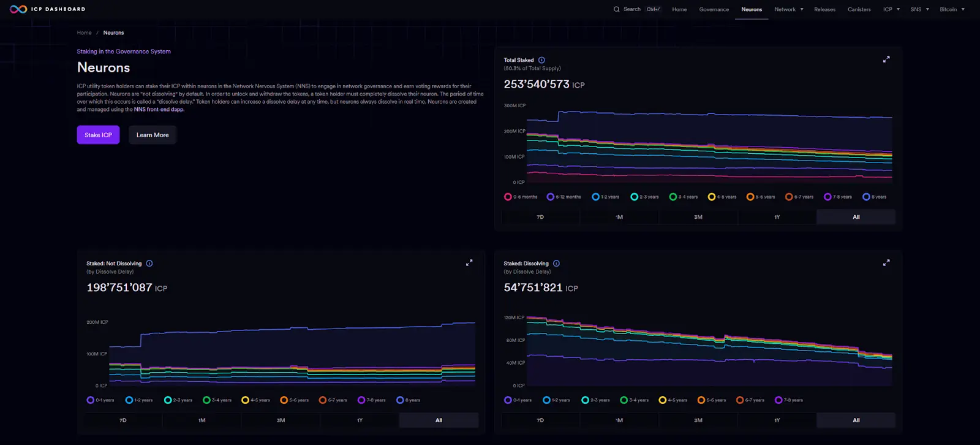Expand the Total Staked chart fullscreen
This screenshot has height=445, width=980.
(886, 59)
